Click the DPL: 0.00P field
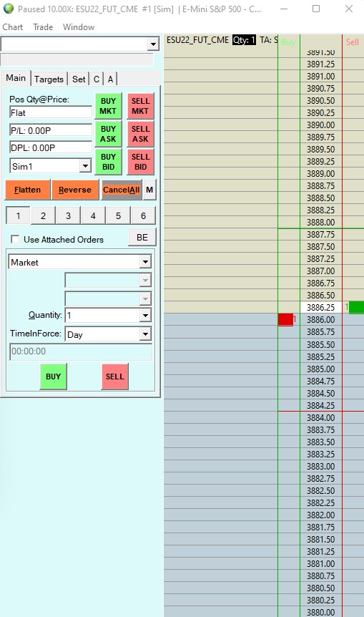This screenshot has height=617, width=364. pyautogui.click(x=51, y=147)
